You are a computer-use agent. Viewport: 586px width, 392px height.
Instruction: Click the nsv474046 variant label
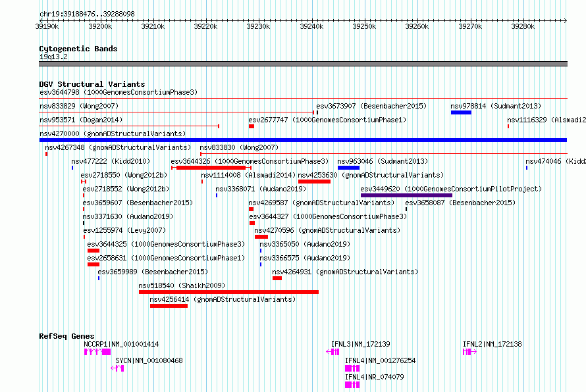coord(555,161)
